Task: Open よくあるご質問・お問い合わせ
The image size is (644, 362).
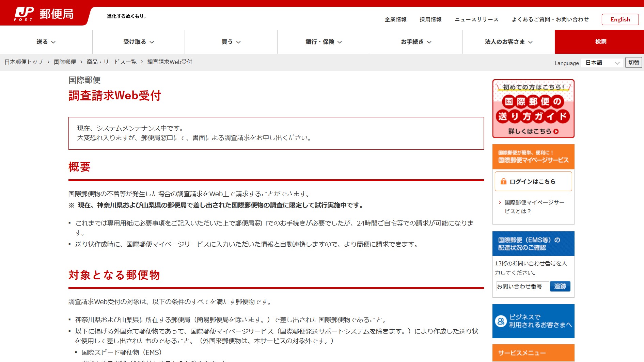Action: point(550,19)
